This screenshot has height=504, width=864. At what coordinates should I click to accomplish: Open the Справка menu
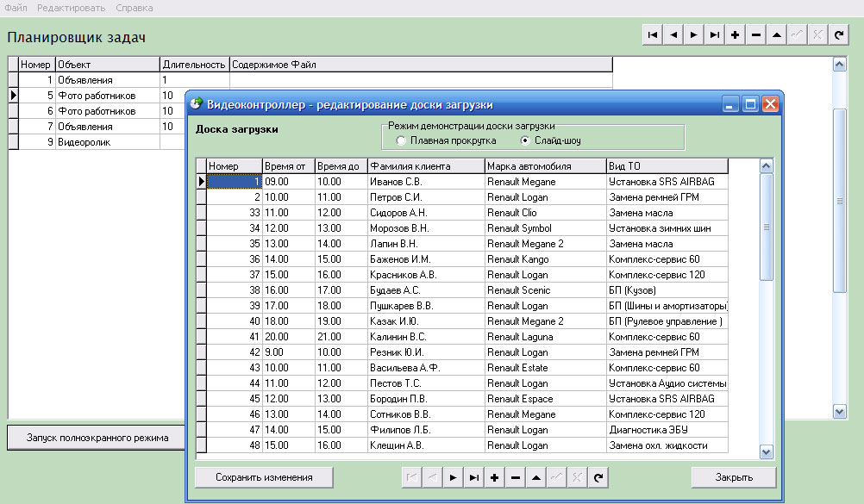tap(134, 8)
